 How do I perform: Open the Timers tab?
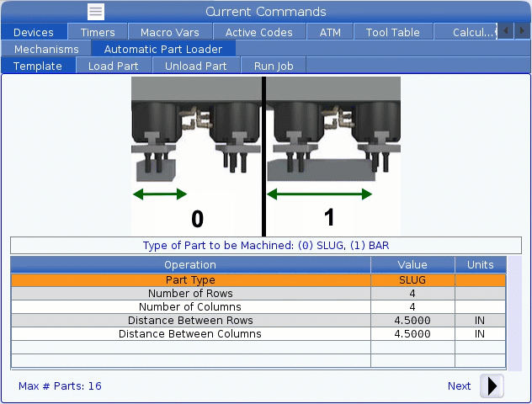pyautogui.click(x=98, y=32)
